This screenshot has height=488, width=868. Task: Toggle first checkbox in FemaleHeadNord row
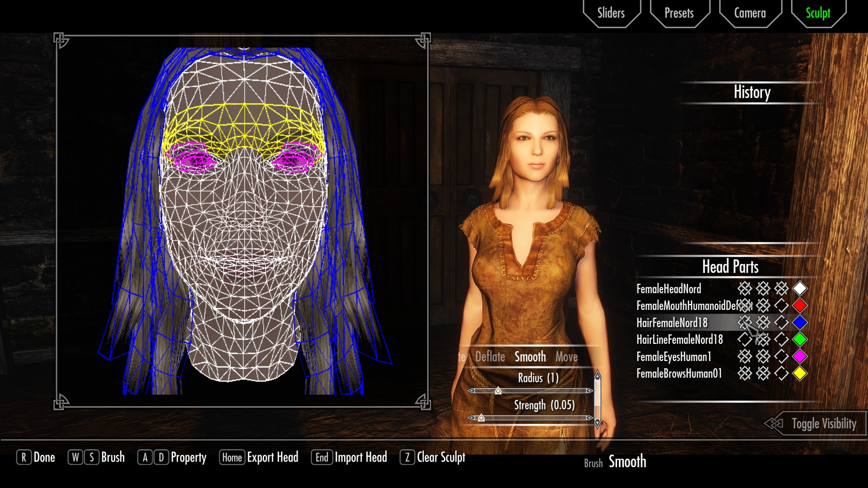745,288
